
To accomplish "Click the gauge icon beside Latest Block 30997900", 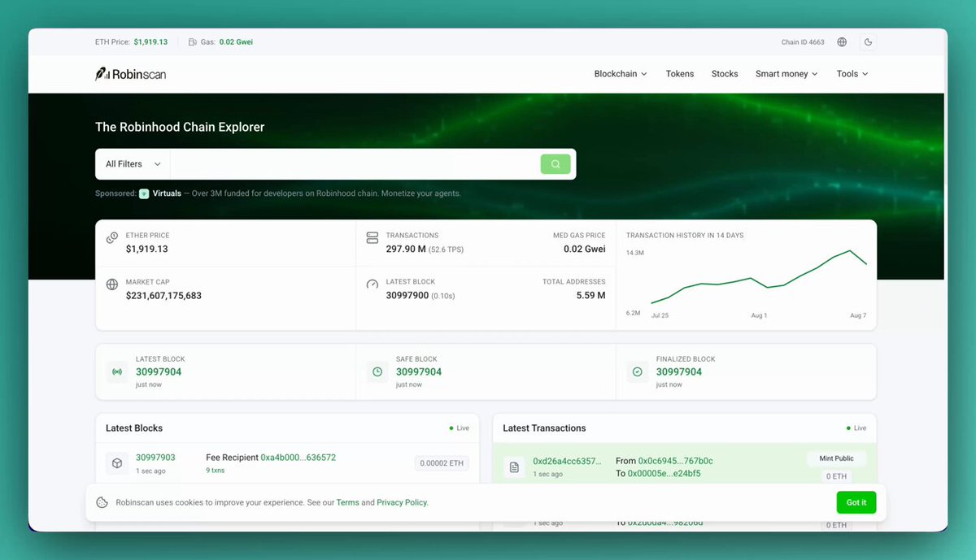I will tap(373, 284).
